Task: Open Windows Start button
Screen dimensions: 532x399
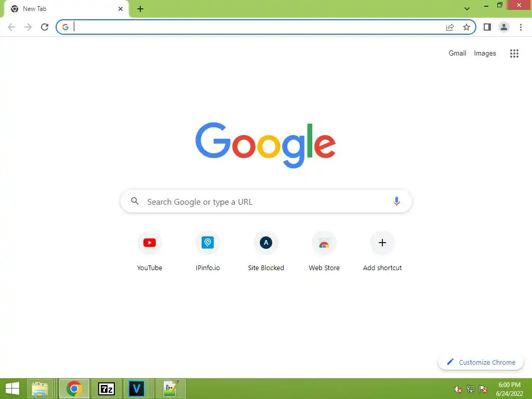Action: coord(12,389)
